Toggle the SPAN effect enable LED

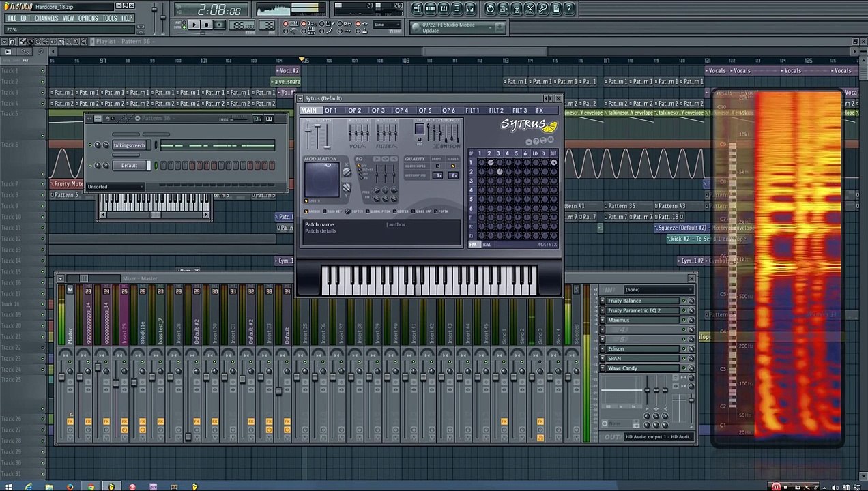tap(685, 359)
